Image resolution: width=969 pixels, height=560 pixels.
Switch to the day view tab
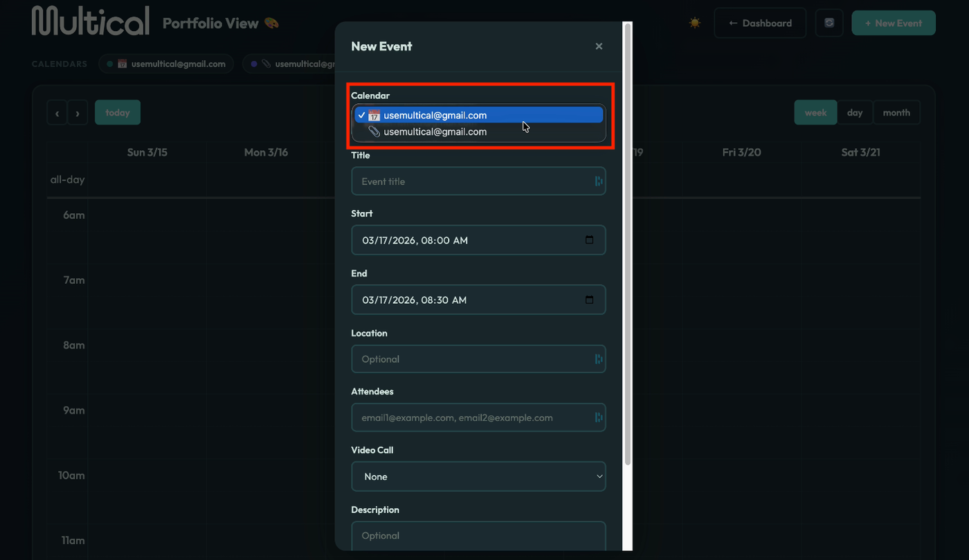click(x=855, y=113)
